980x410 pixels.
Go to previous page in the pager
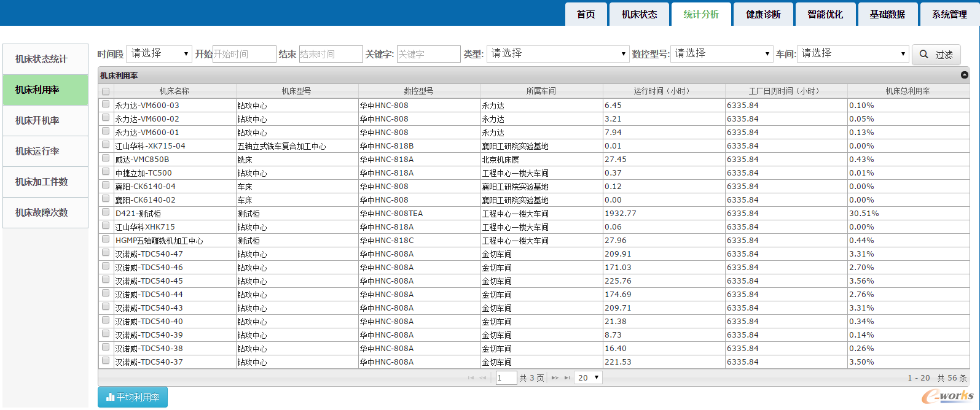[482, 378]
